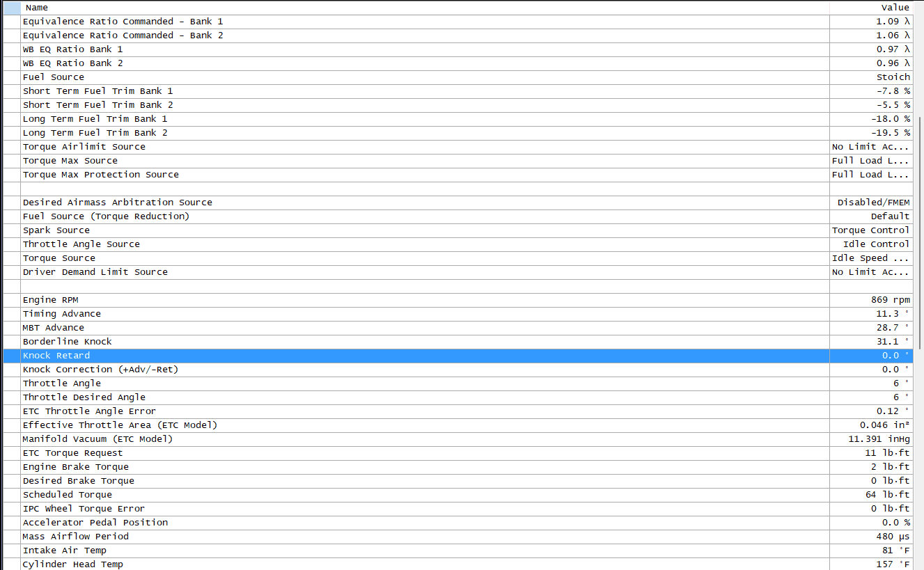Viewport: 924px width, 570px height.
Task: Select the Equivalence Ratio Commanded - Bank 1 row
Action: tap(458, 22)
